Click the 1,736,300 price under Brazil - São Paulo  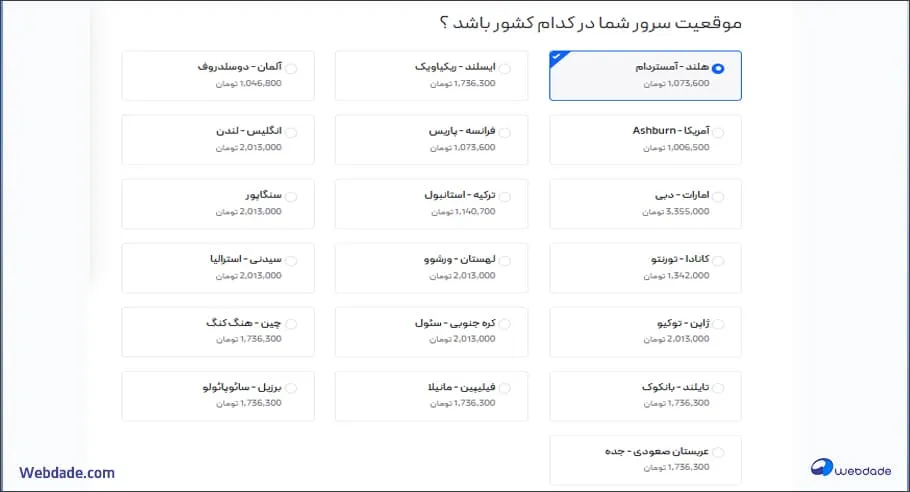click(248, 403)
